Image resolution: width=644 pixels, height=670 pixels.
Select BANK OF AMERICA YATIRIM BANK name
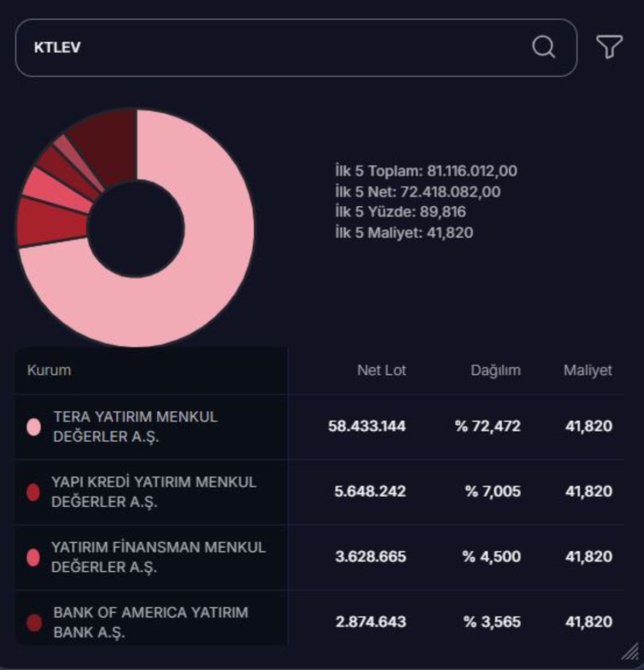[151, 623]
